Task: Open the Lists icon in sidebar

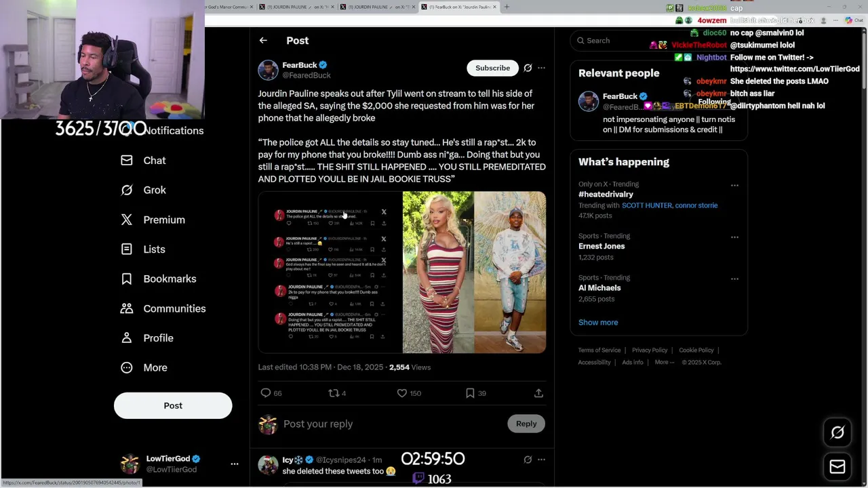Action: tap(127, 249)
